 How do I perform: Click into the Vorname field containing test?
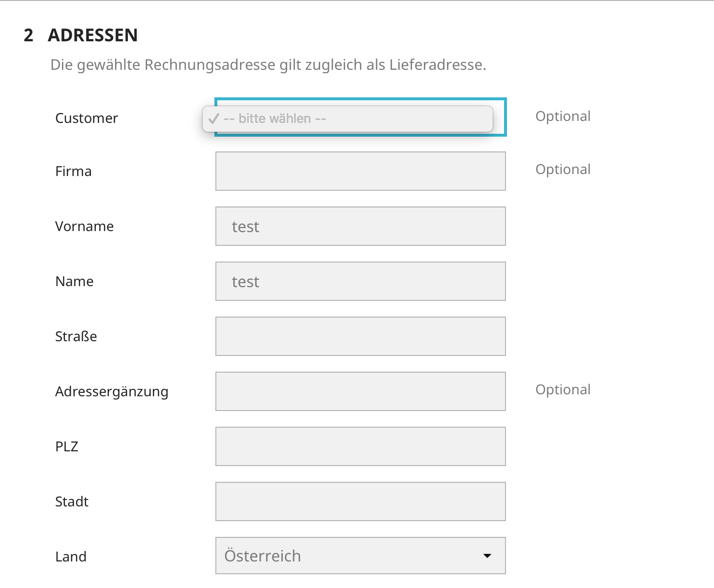(360, 226)
